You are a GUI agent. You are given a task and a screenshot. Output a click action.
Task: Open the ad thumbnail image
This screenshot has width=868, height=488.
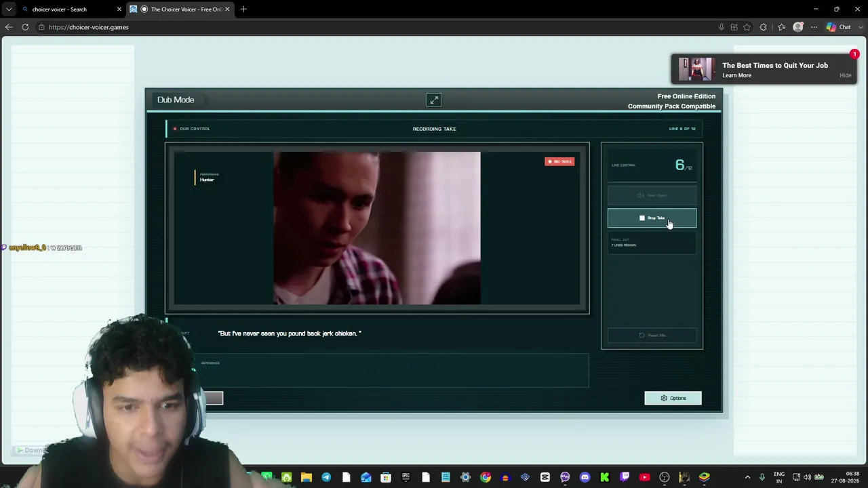pyautogui.click(x=696, y=70)
